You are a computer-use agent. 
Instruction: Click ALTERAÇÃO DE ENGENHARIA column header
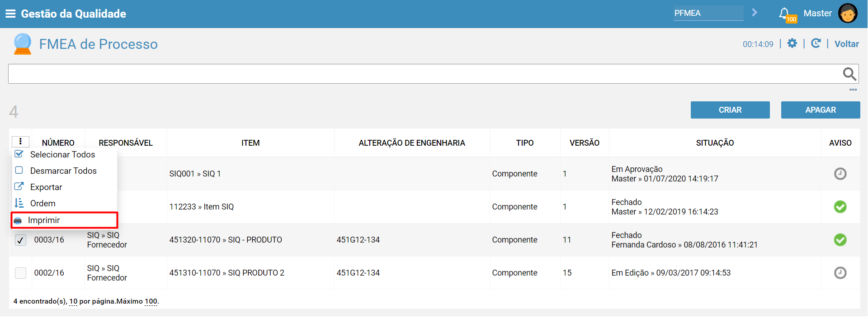[x=412, y=143]
